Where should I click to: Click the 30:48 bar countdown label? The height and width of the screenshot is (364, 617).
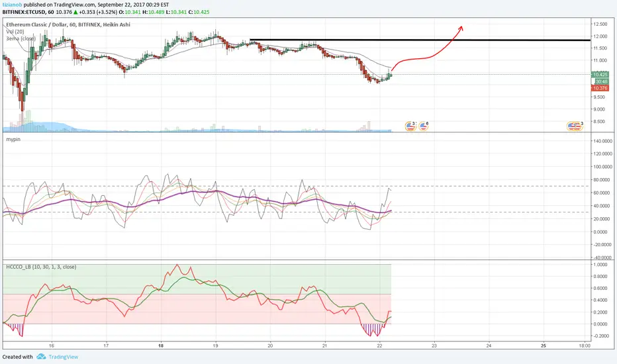(x=601, y=81)
